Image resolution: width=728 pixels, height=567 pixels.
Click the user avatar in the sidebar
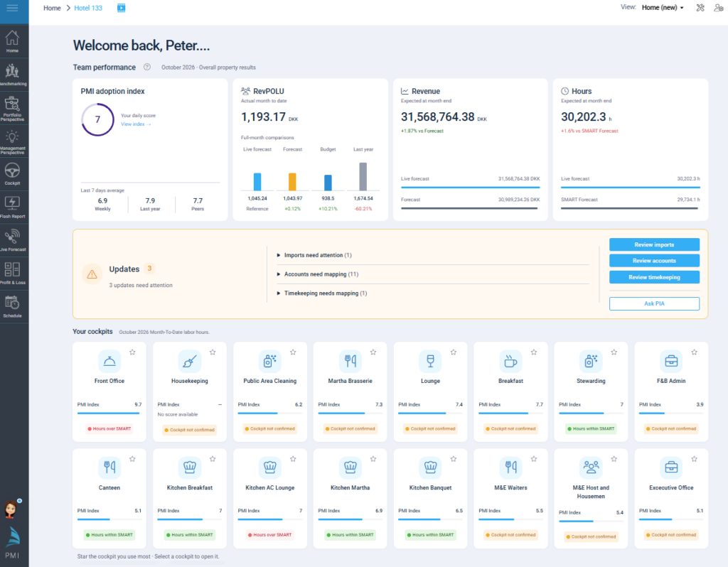[x=11, y=509]
